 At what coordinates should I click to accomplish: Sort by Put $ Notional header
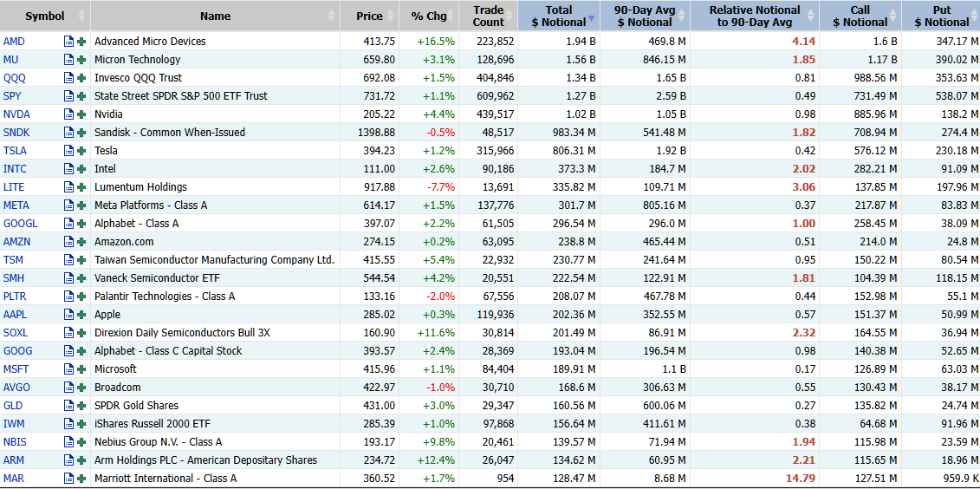tap(941, 16)
